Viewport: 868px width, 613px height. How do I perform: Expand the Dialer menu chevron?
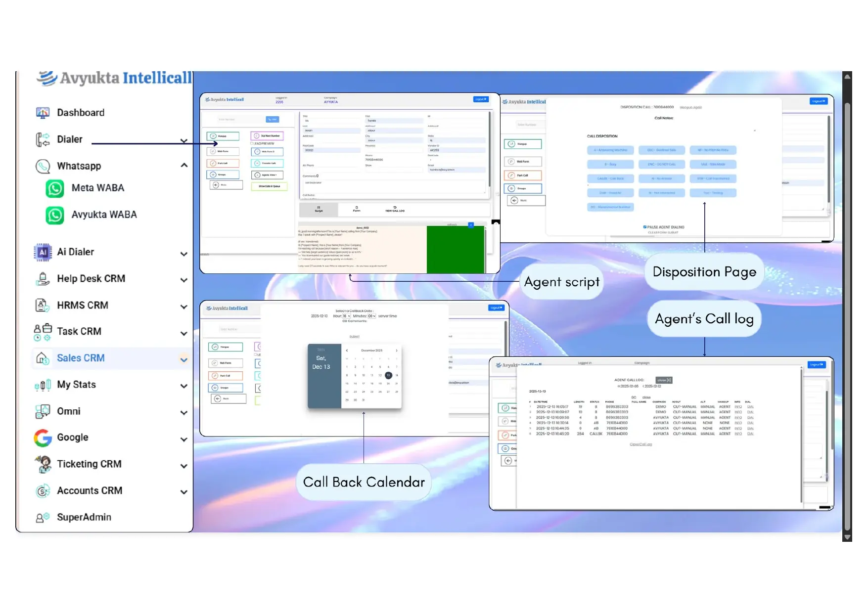184,141
